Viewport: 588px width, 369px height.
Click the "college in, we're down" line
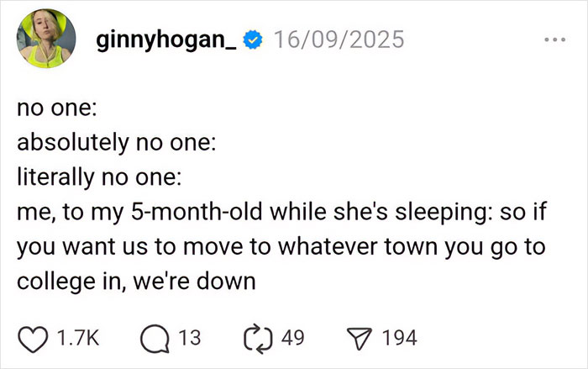click(134, 282)
